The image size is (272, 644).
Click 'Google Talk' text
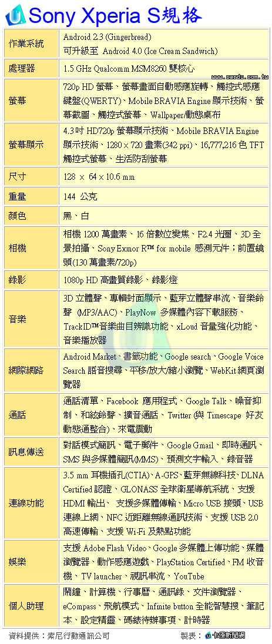coord(206,401)
